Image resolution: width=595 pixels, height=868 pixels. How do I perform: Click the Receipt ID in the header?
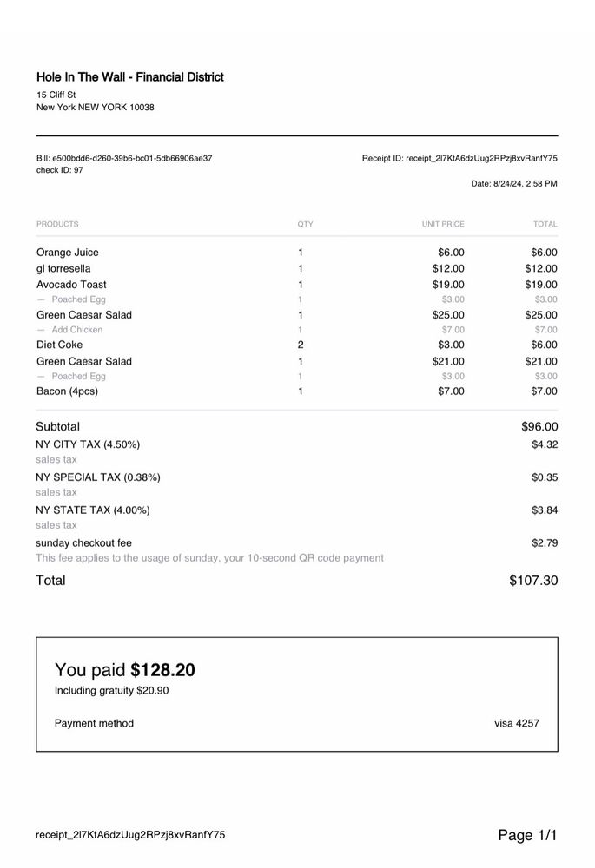459,158
